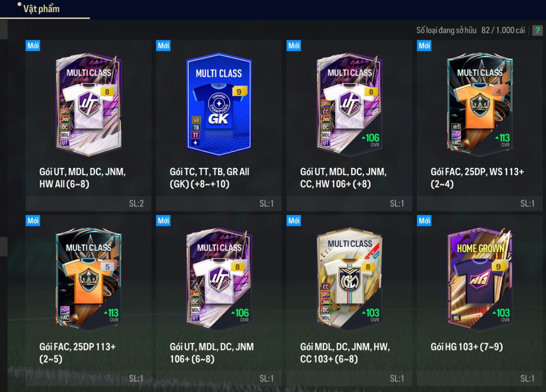Image resolution: width=546 pixels, height=392 pixels.
Task: Click the title Gói HG 103+ (7~9)
Action: 466,347
